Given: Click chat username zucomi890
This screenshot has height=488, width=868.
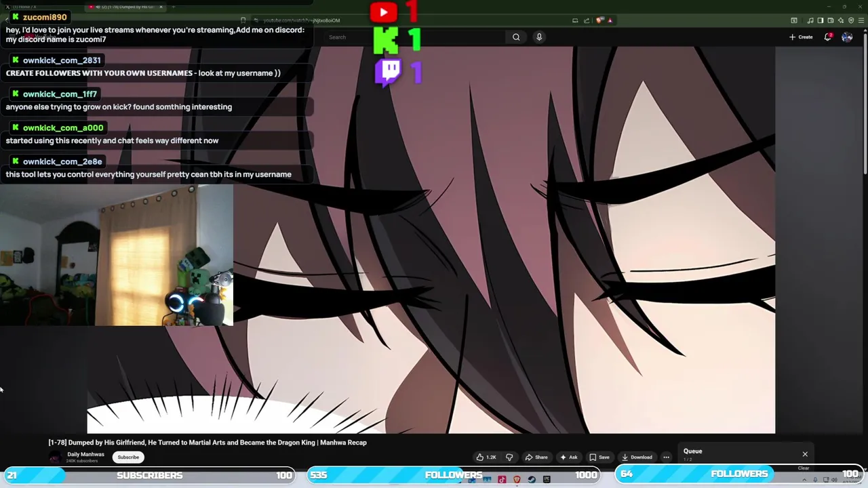Looking at the screenshot, I should (x=45, y=17).
